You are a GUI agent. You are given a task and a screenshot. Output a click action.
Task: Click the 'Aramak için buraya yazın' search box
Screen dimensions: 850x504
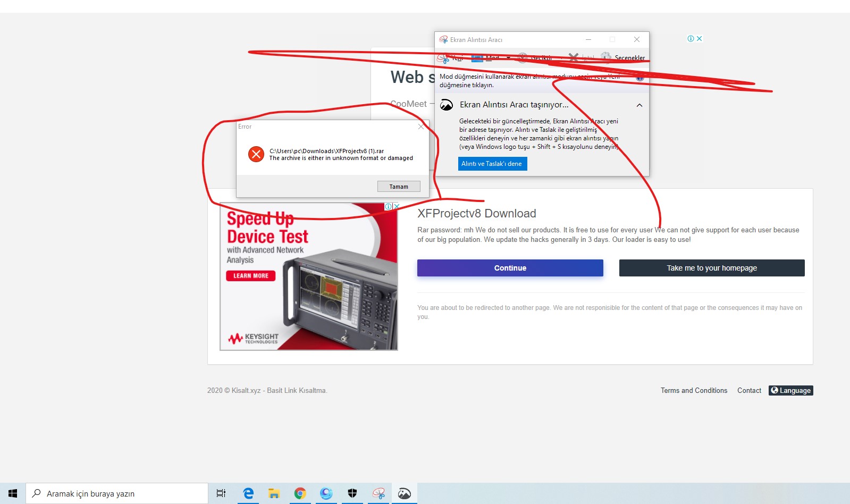click(117, 493)
